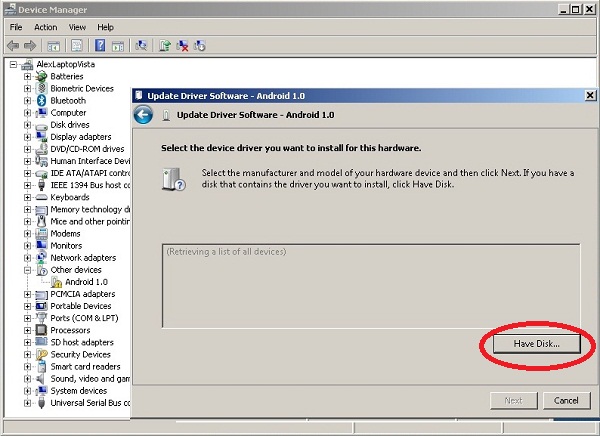Click the Scan for hardware changes icon
The width and height of the screenshot is (600, 436).
(141, 46)
